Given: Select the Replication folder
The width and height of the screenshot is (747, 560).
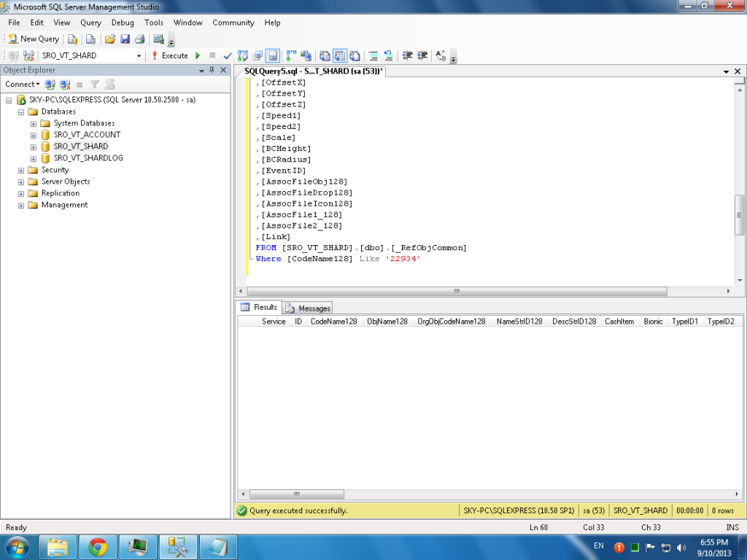Looking at the screenshot, I should 60,193.
